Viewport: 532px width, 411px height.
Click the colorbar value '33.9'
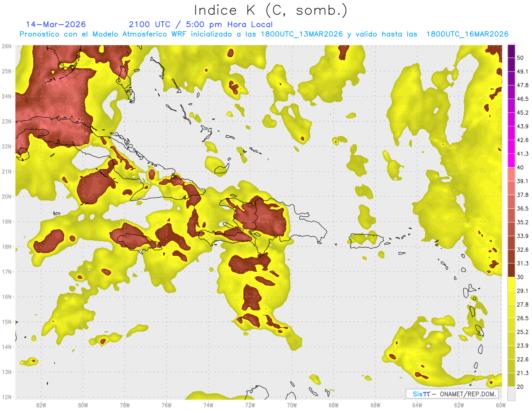(x=523, y=236)
